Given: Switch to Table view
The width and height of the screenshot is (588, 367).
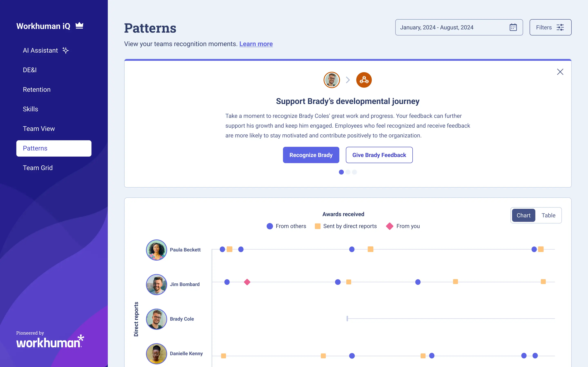Looking at the screenshot, I should point(549,215).
